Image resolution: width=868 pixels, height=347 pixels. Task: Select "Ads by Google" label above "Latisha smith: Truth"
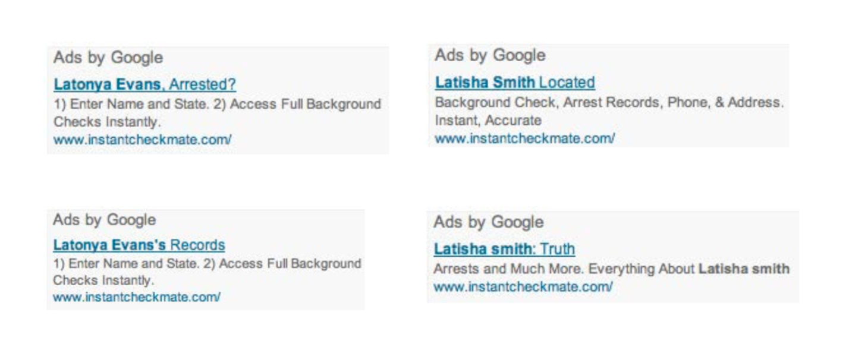488,222
